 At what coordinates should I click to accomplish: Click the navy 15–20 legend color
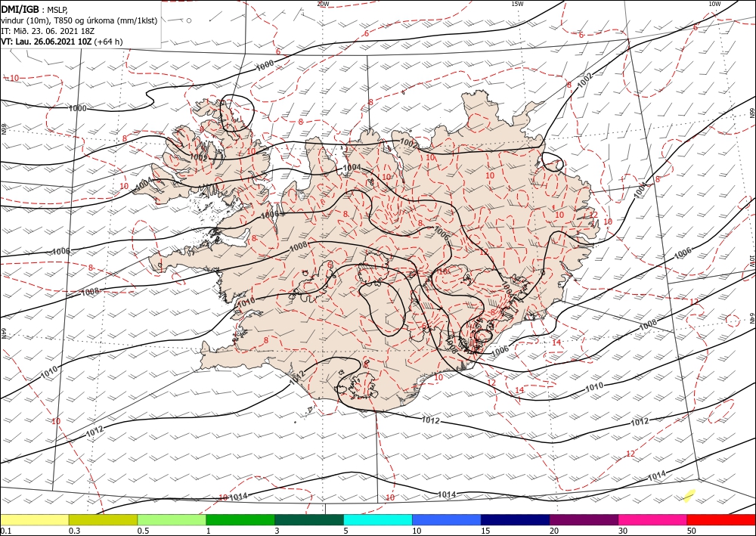(516, 519)
